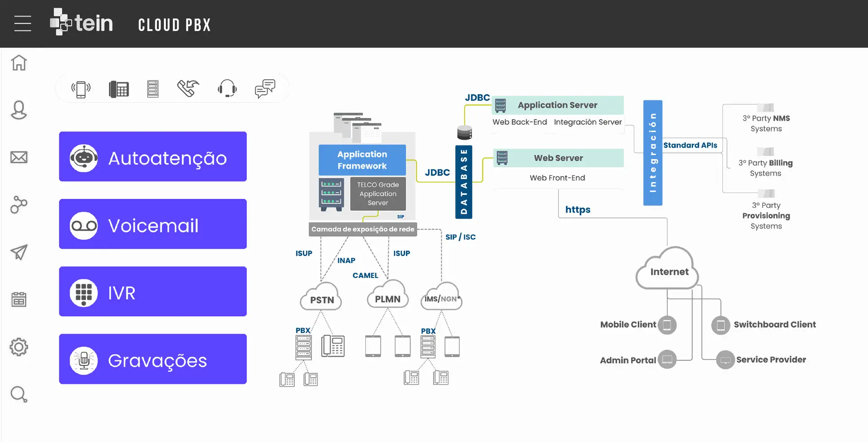
Task: Click the chat bubbles icon
Action: (265, 89)
